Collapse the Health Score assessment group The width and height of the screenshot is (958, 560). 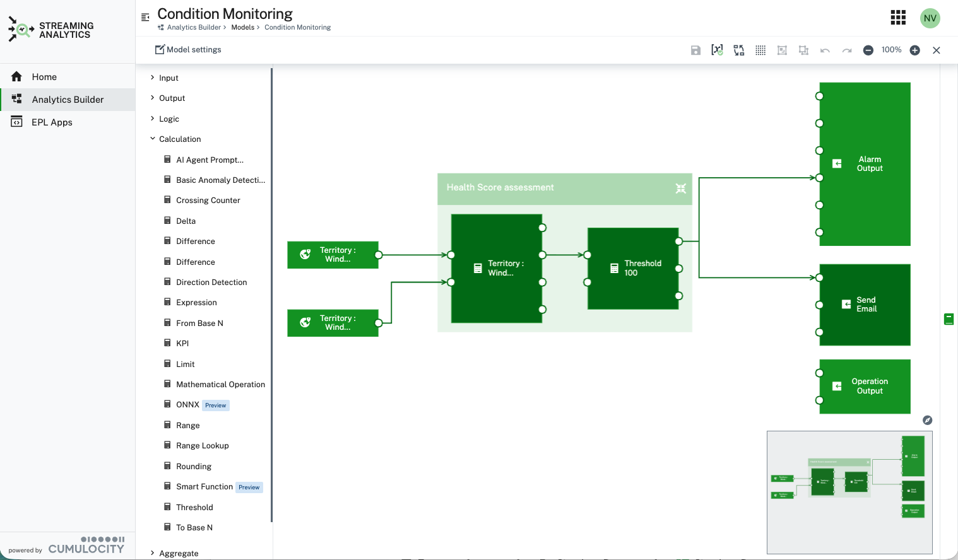pyautogui.click(x=680, y=189)
